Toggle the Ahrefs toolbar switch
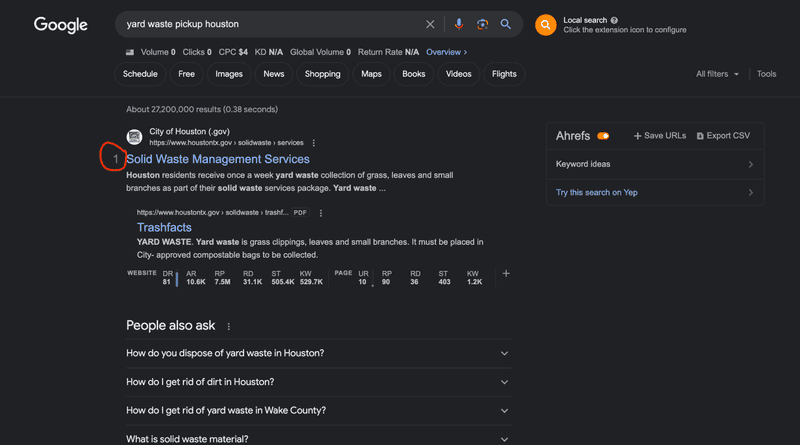This screenshot has height=445, width=800. [603, 136]
